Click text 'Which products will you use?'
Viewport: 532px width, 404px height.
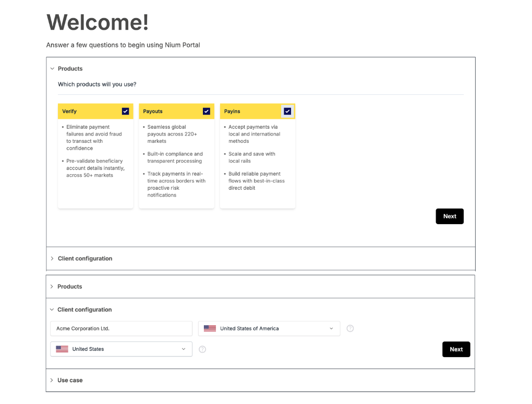(97, 84)
